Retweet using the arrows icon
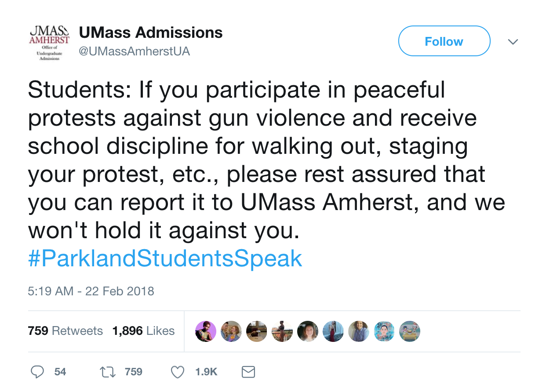 tap(106, 372)
